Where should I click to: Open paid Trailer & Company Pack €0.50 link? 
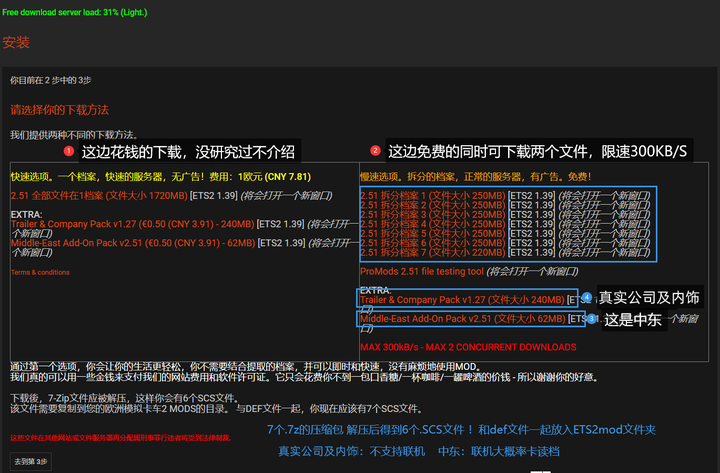(132, 224)
